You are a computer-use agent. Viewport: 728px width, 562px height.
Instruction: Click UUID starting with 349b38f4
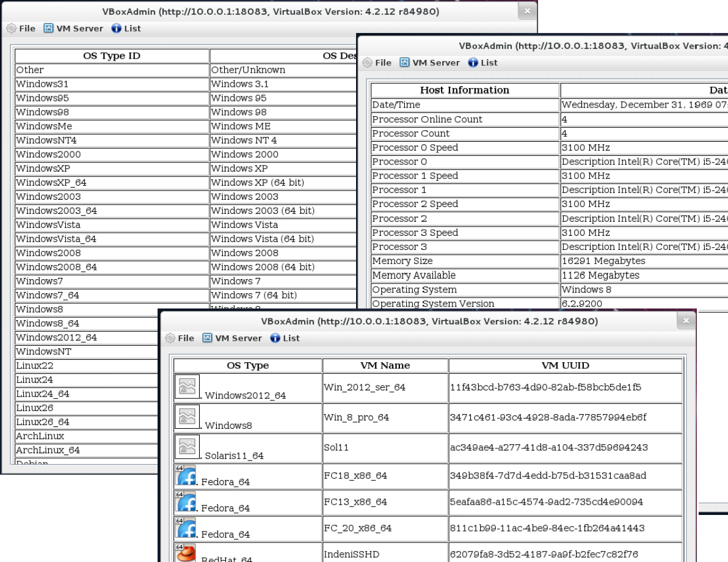pyautogui.click(x=548, y=476)
